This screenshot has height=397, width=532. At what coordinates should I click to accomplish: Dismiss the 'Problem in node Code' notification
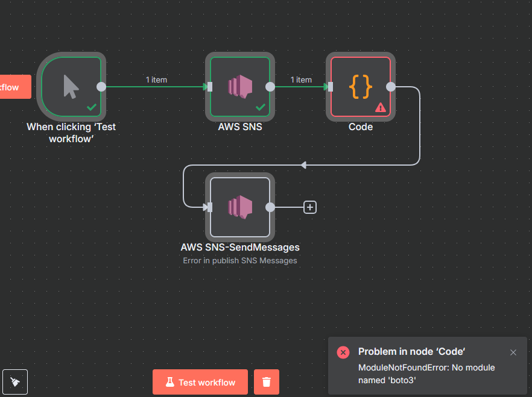coord(513,352)
